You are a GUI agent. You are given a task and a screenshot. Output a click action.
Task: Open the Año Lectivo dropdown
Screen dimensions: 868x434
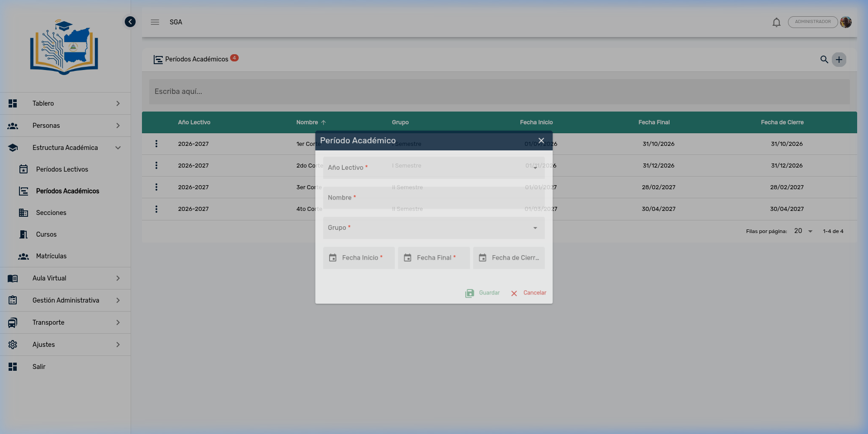(x=433, y=168)
